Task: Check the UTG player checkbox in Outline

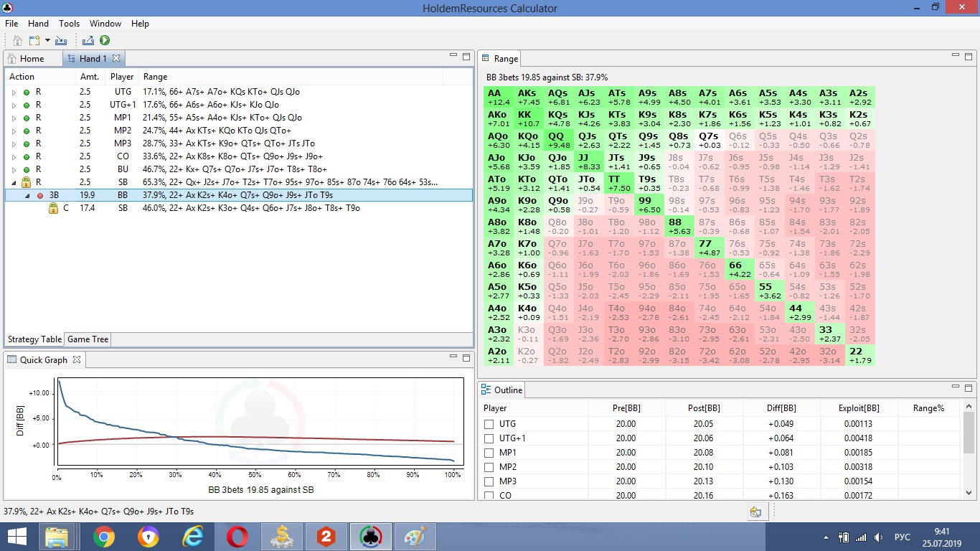Action: 489,424
